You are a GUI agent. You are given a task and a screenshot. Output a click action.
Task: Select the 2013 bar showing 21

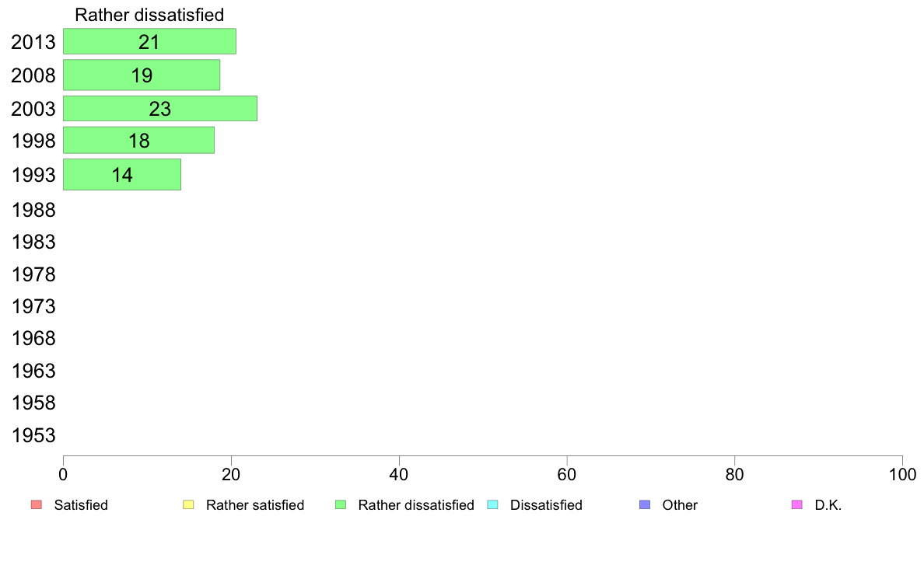click(x=149, y=42)
